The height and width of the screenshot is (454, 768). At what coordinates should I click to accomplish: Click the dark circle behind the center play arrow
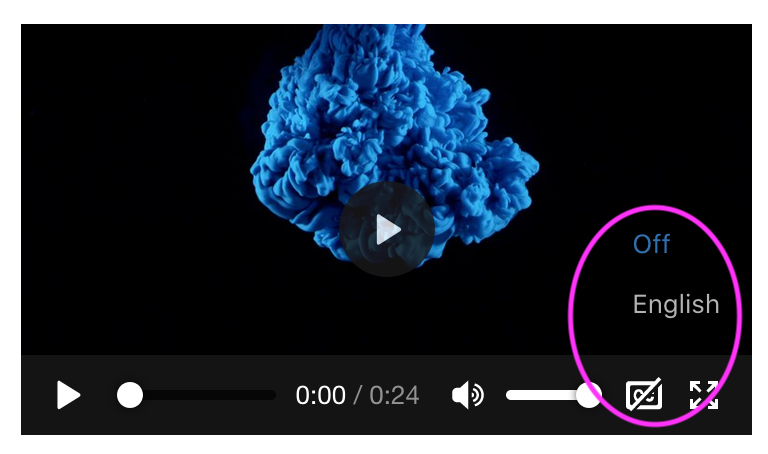click(x=386, y=229)
